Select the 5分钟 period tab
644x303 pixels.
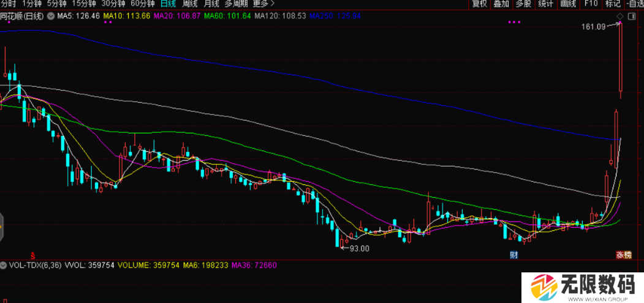click(x=56, y=4)
